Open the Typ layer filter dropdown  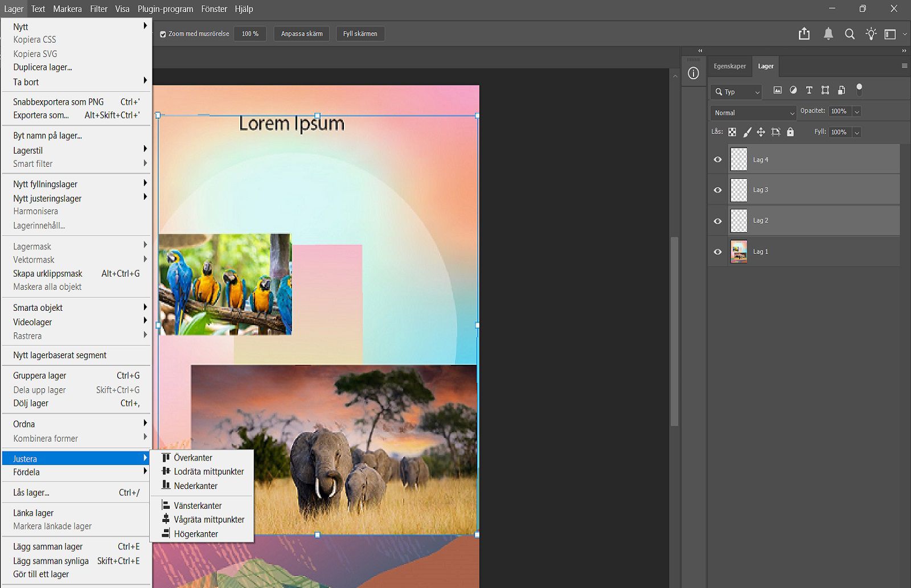[736, 92]
